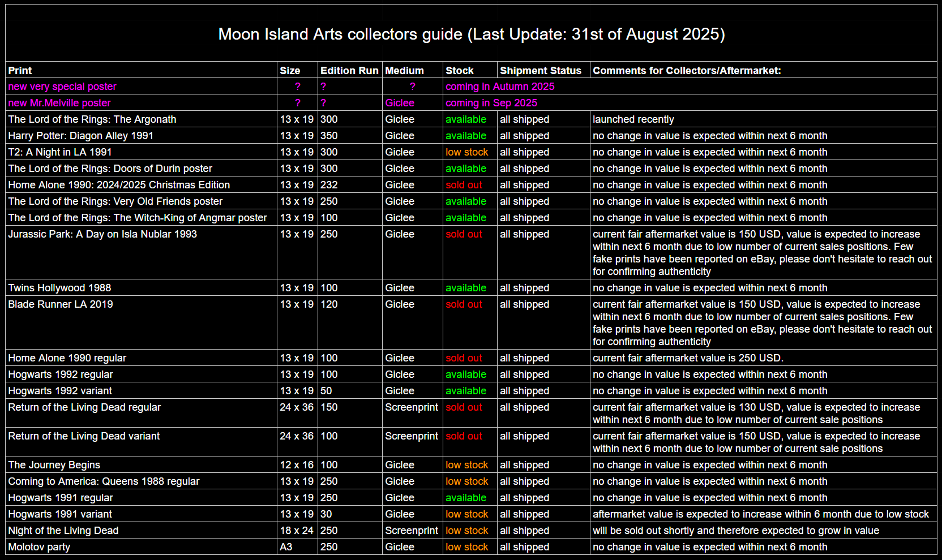Click the 'Moon Island Arts collectors guide' title
The width and height of the screenshot is (942, 560).
click(471, 34)
